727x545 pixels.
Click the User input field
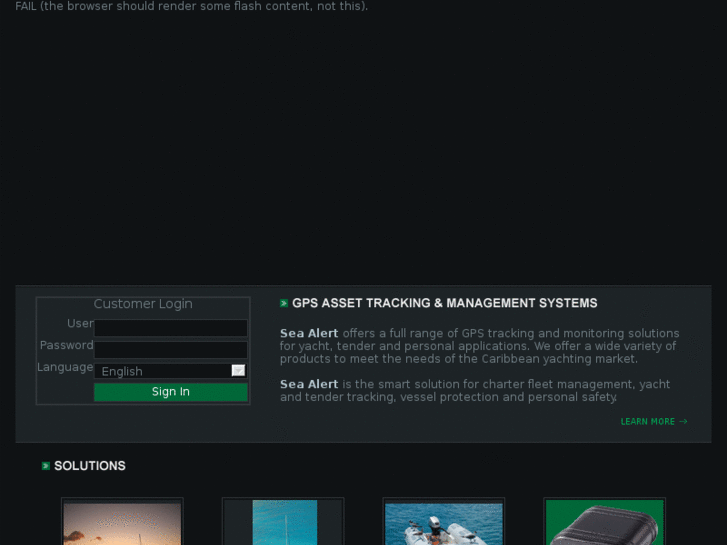click(171, 328)
